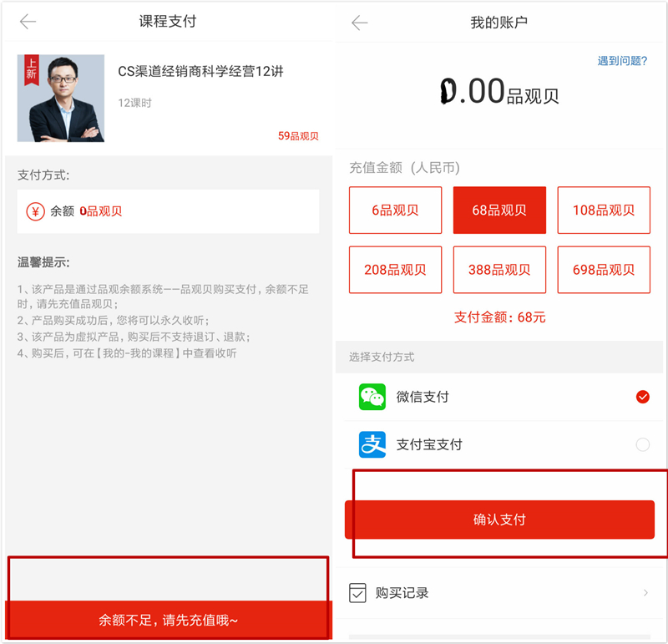Tap the 支付宝支付 label
The image size is (668, 644).
[x=429, y=444]
